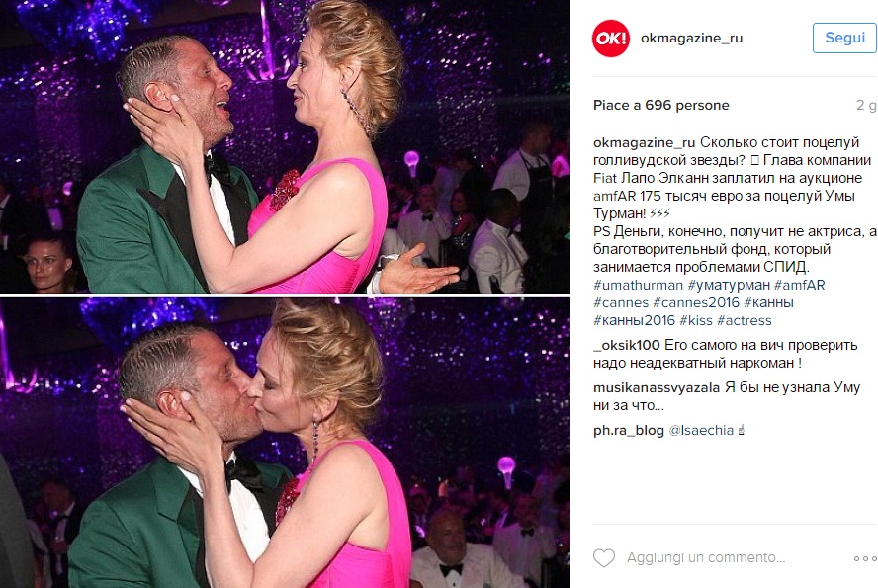Click the bottom kiss photo

285,443
